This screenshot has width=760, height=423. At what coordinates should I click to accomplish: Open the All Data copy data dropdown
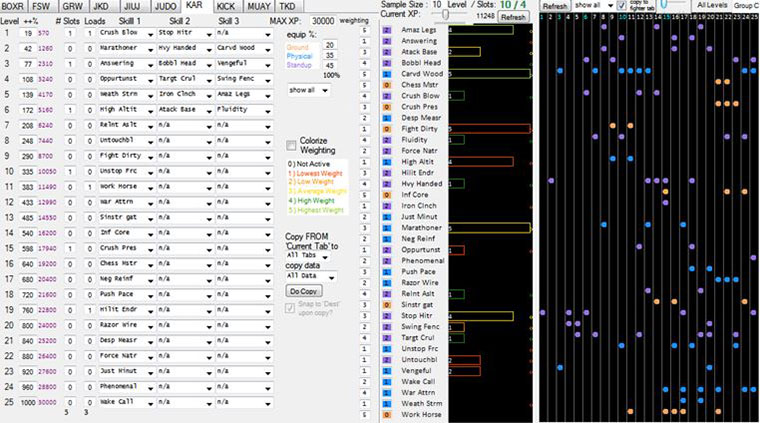pyautogui.click(x=311, y=276)
